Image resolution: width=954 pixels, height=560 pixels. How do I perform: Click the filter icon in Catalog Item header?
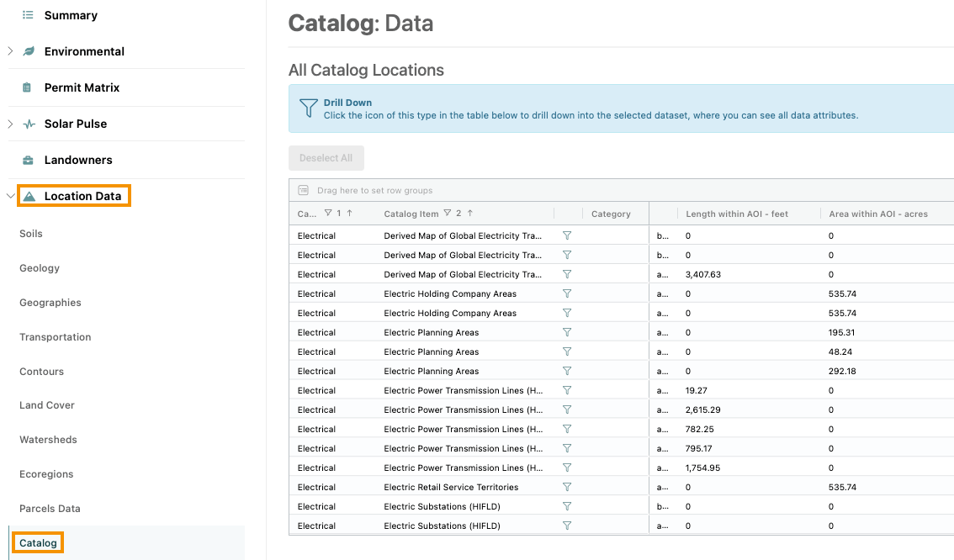448,214
